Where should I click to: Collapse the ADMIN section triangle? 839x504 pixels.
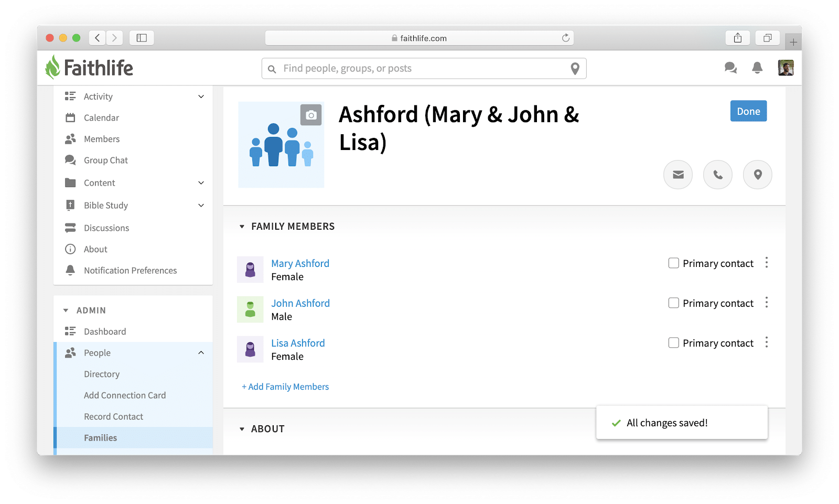coord(66,310)
